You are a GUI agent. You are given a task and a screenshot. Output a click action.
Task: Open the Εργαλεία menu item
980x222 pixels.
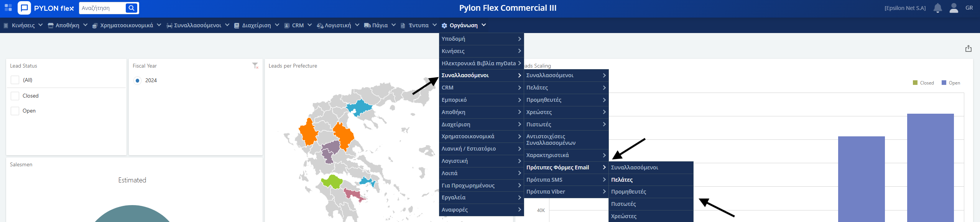click(482, 197)
